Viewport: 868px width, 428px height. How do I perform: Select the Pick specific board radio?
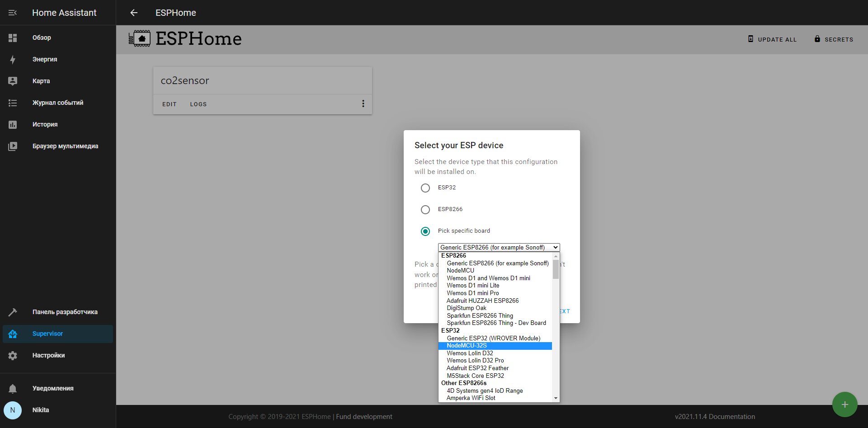click(x=425, y=231)
